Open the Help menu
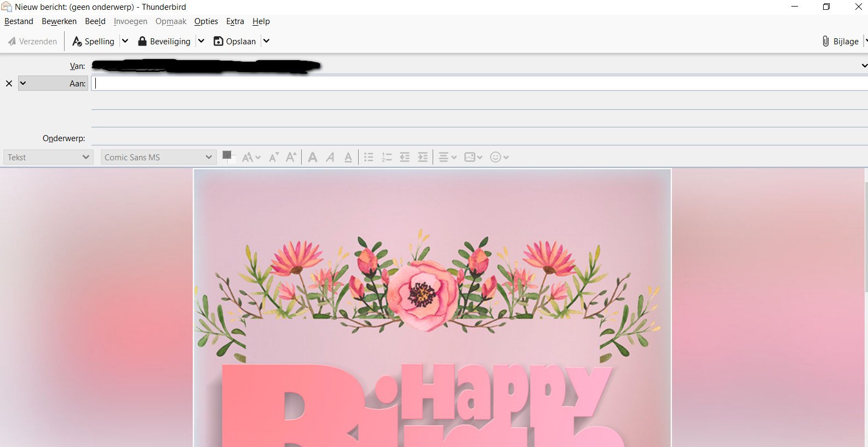The image size is (868, 447). [261, 21]
